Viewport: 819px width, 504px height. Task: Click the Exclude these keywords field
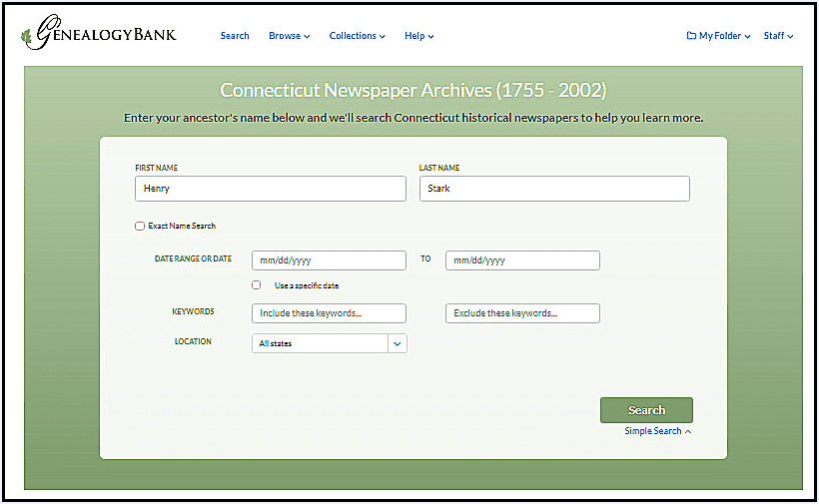click(522, 313)
